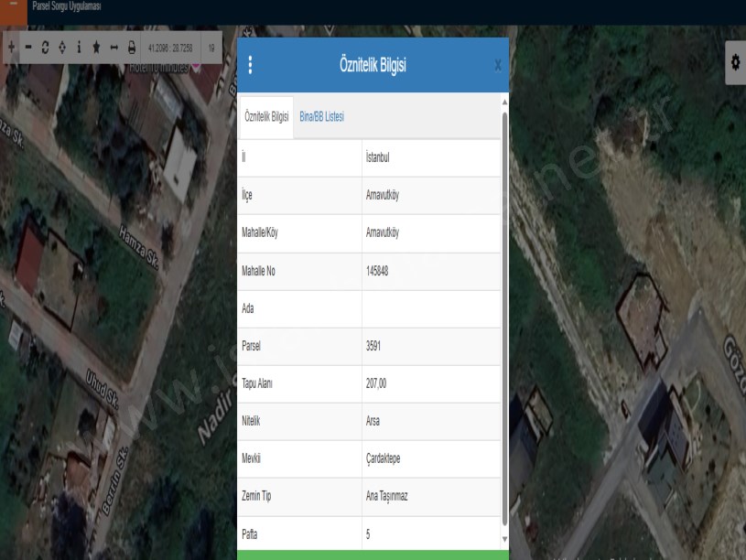Click the print map icon
Viewport: 746px width, 560px height.
point(131,47)
